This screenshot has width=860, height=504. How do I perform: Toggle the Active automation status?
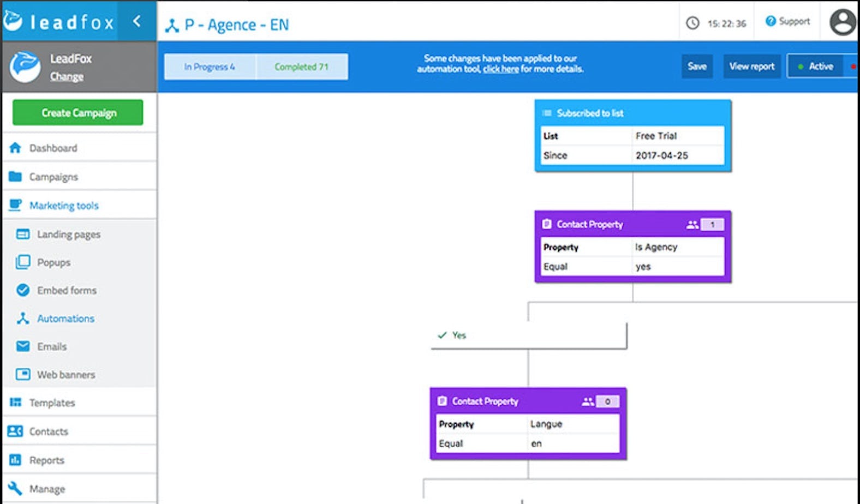[815, 67]
